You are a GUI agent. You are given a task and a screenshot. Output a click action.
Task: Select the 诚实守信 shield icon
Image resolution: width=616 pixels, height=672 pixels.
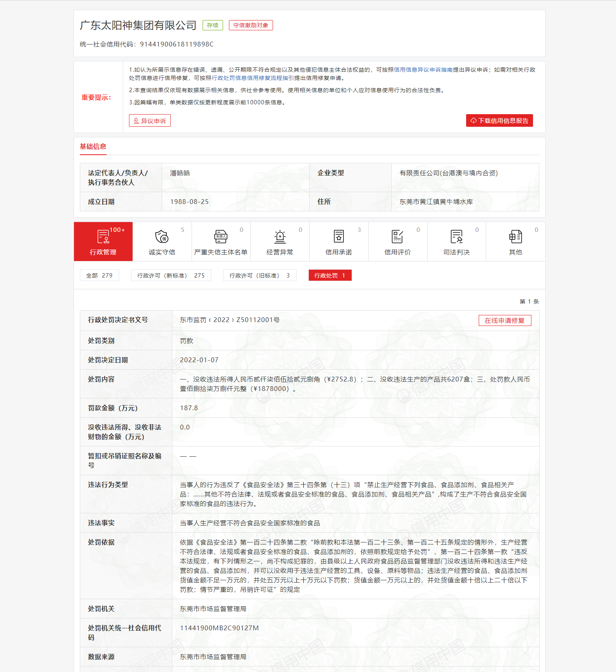162,237
